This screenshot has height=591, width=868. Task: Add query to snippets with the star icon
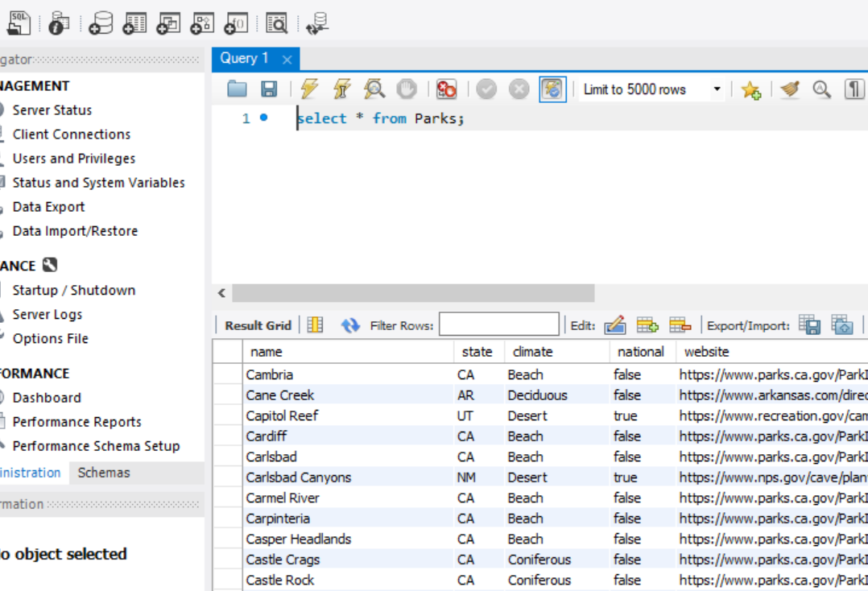750,89
